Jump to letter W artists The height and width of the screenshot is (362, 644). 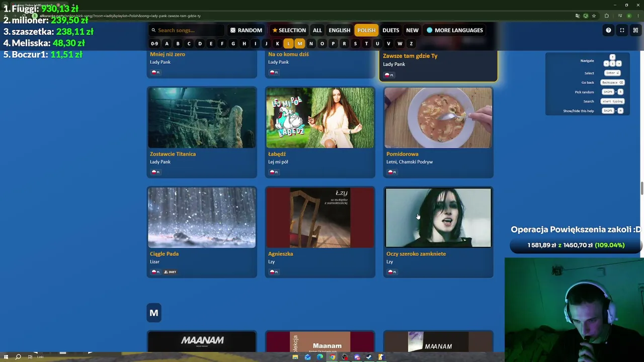click(x=400, y=44)
